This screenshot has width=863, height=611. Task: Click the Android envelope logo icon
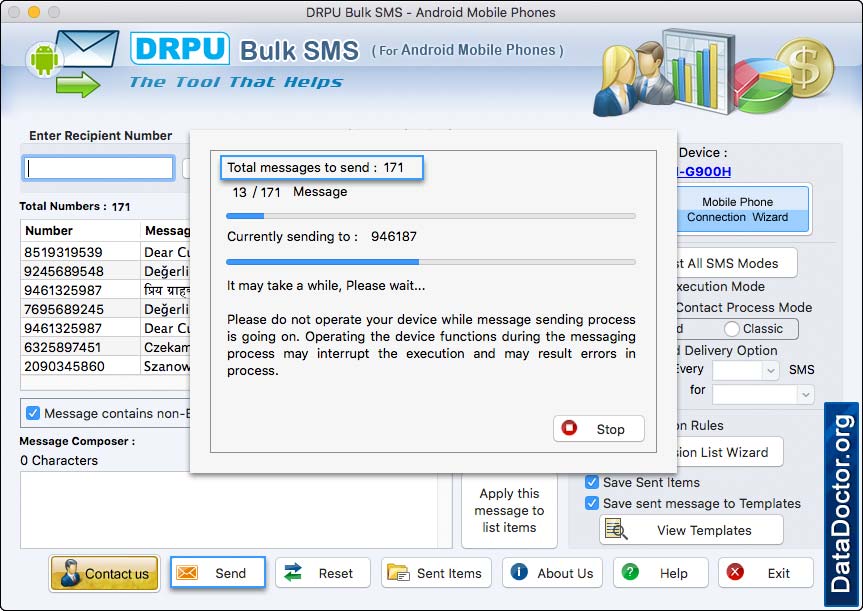pyautogui.click(x=72, y=63)
